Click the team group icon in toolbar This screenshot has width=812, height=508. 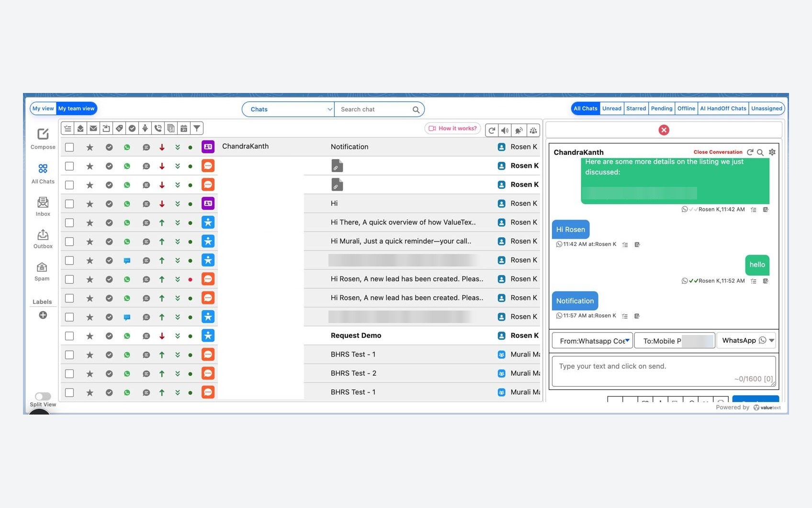(533, 130)
